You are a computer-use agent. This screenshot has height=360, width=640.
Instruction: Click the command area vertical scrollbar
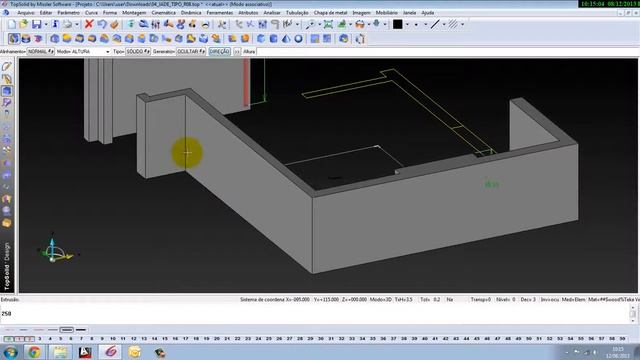(x=633, y=313)
